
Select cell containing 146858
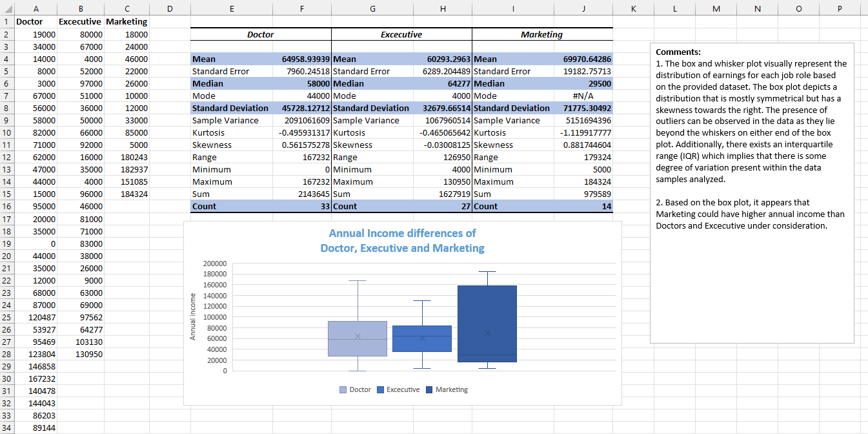coord(35,366)
